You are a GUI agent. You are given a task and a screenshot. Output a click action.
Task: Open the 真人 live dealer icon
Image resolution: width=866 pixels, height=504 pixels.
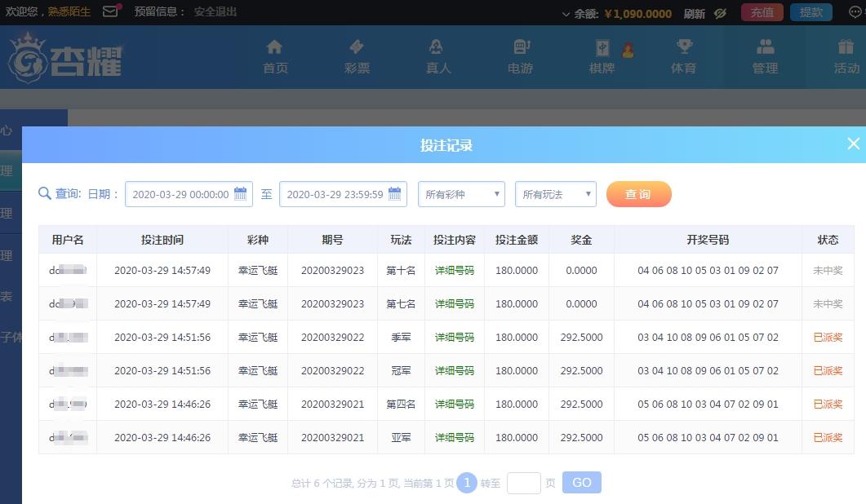coord(437,48)
